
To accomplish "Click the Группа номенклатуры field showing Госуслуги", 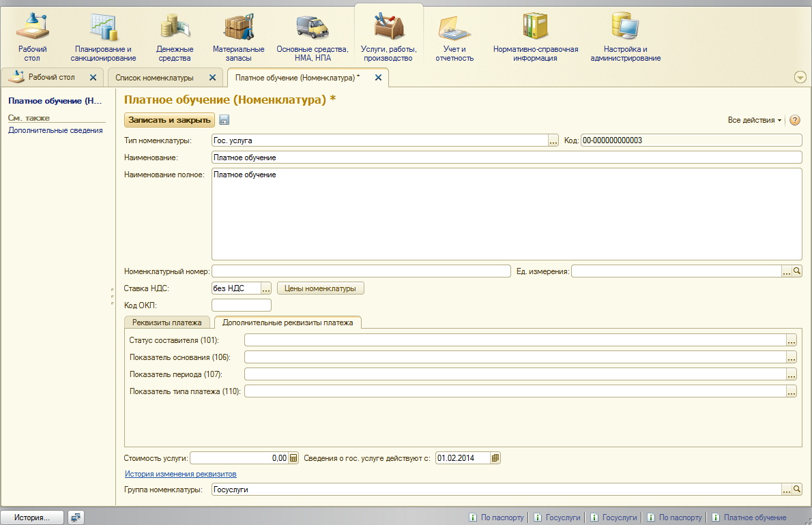I will [497, 490].
